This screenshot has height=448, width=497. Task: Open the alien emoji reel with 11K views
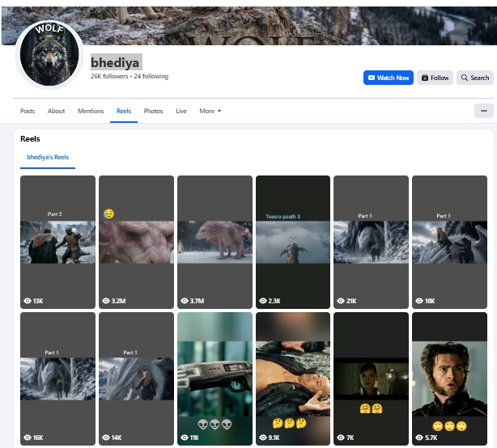coord(215,378)
